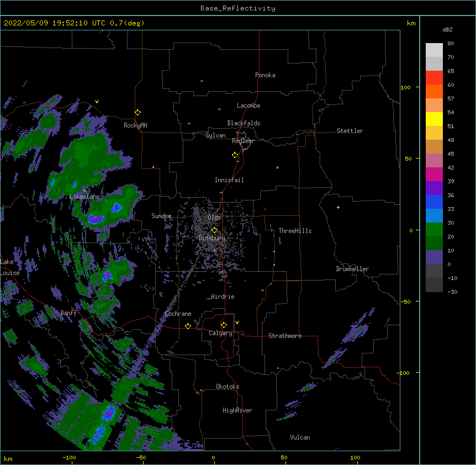Viewport: 476px width, 465px height.
Task: Click the magenta 42 dBZ legend swatch
Action: [x=434, y=174]
